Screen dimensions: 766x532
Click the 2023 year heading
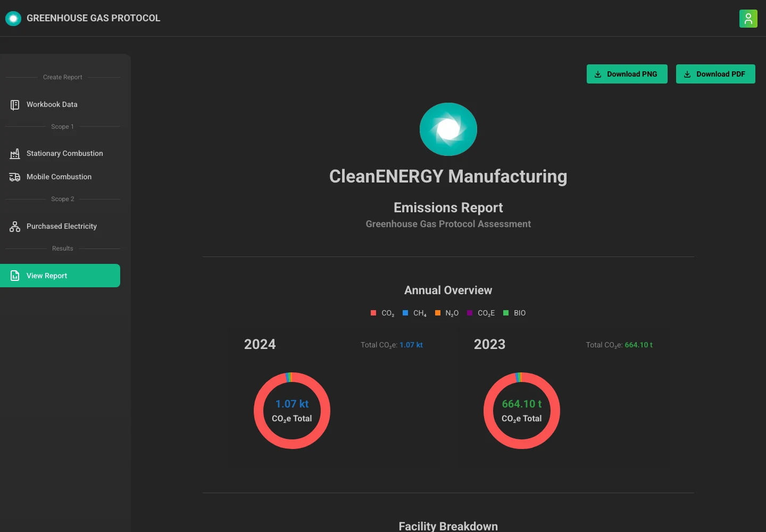point(489,344)
